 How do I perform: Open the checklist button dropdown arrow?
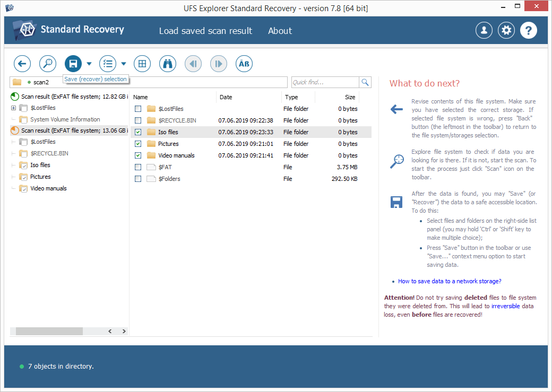coord(124,64)
